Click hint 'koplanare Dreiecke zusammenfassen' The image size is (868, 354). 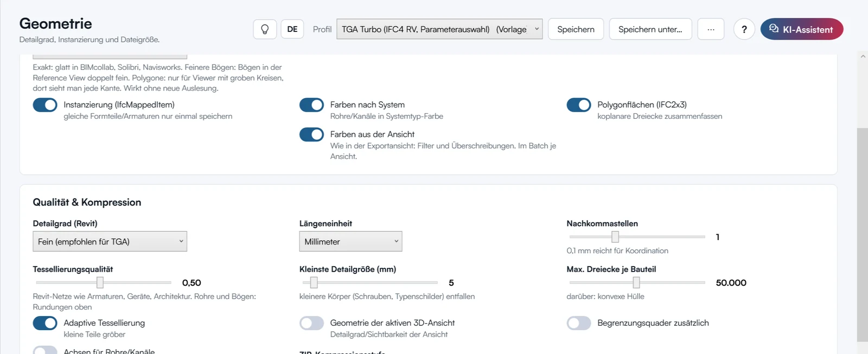pyautogui.click(x=660, y=116)
